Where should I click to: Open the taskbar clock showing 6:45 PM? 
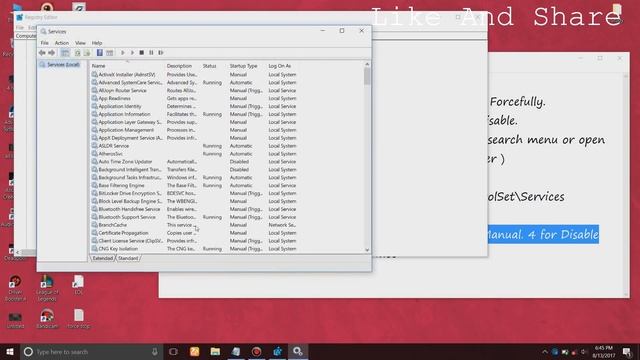(x=604, y=352)
